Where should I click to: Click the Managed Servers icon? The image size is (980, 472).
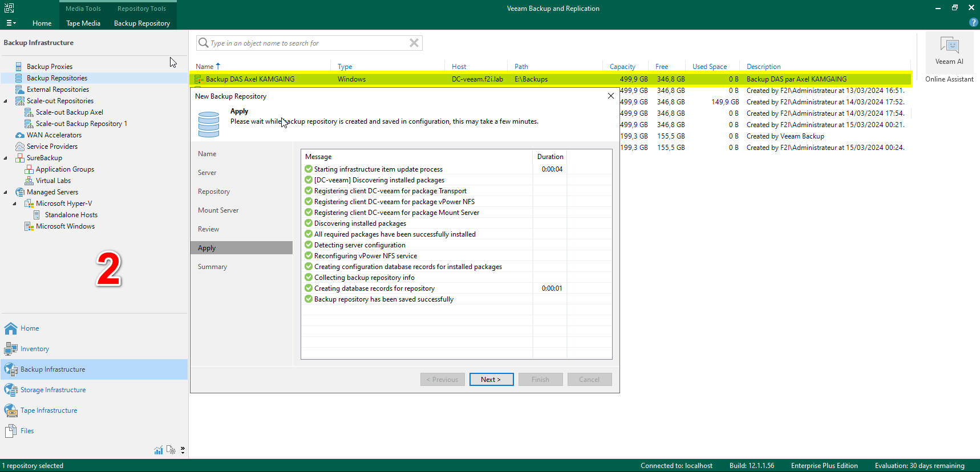pyautogui.click(x=19, y=192)
